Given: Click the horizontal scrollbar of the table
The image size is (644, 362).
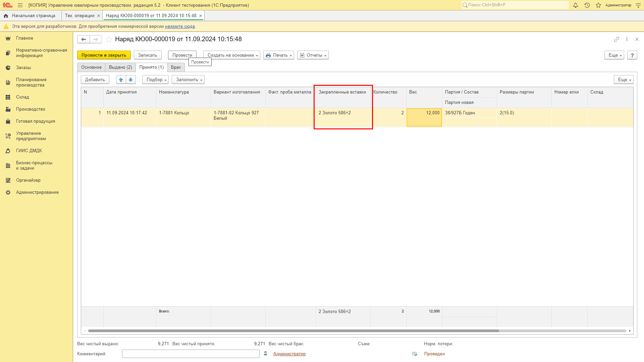Looking at the screenshot, I should pos(293,331).
